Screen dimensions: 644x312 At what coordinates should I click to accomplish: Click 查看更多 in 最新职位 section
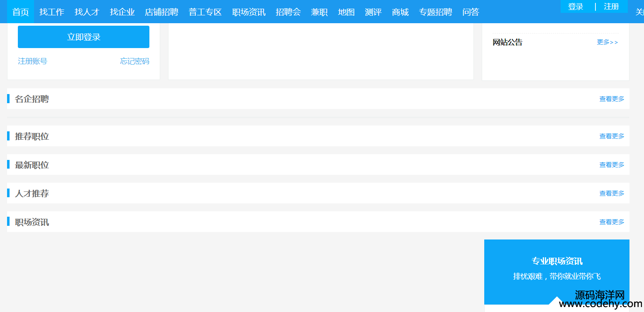coord(612,165)
